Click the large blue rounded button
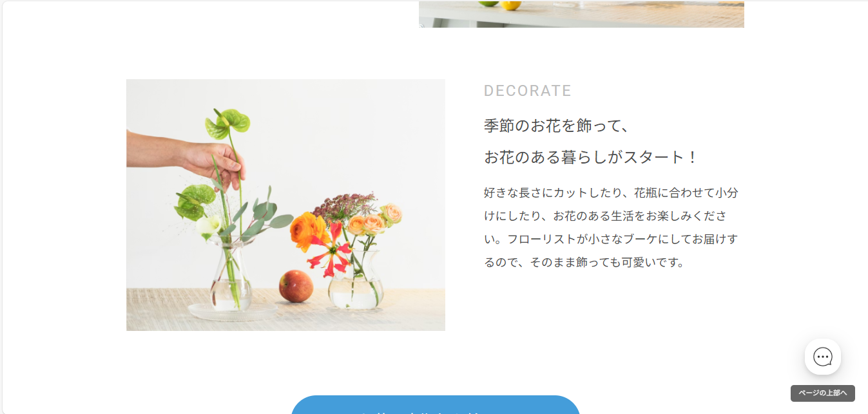The height and width of the screenshot is (414, 868). pos(436,405)
